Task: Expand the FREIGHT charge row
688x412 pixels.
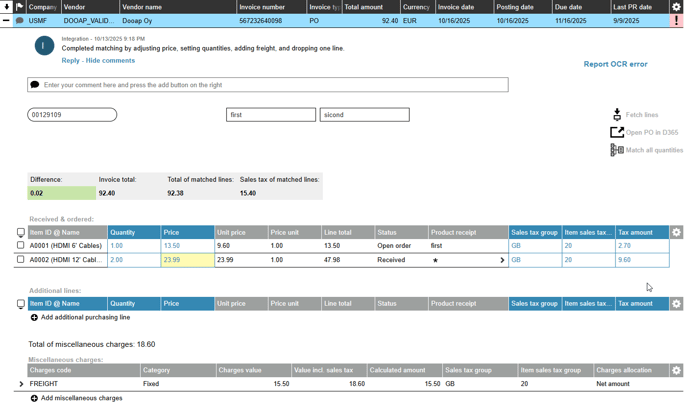Action: (x=21, y=383)
